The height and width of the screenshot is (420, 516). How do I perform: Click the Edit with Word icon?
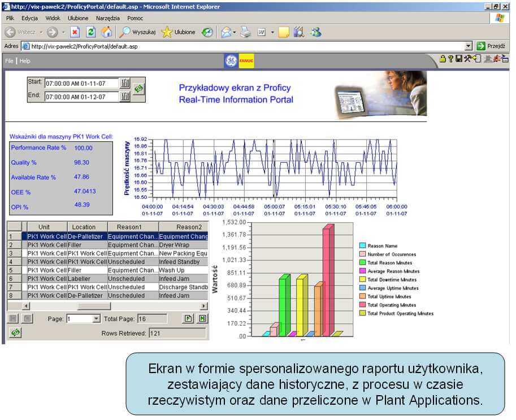coord(262,32)
